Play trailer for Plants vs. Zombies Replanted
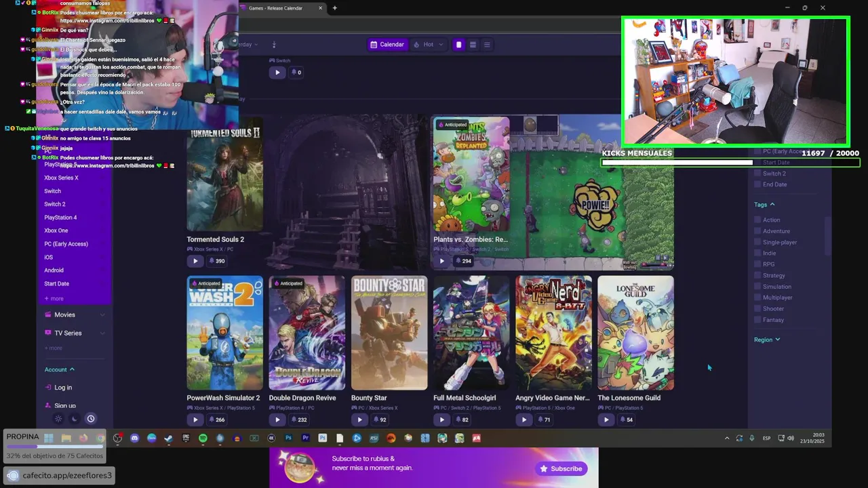This screenshot has width=868, height=488. point(441,261)
